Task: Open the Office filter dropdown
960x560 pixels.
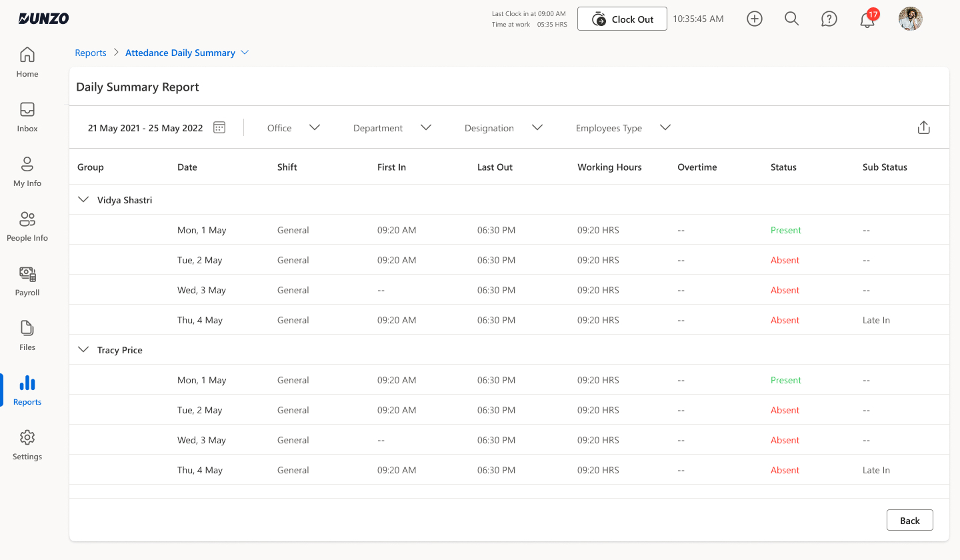Action: 294,127
